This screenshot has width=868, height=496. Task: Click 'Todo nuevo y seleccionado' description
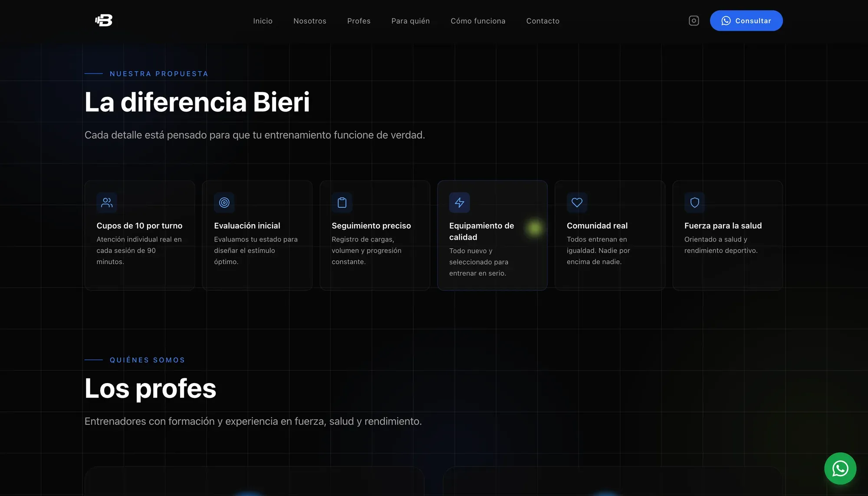479,262
